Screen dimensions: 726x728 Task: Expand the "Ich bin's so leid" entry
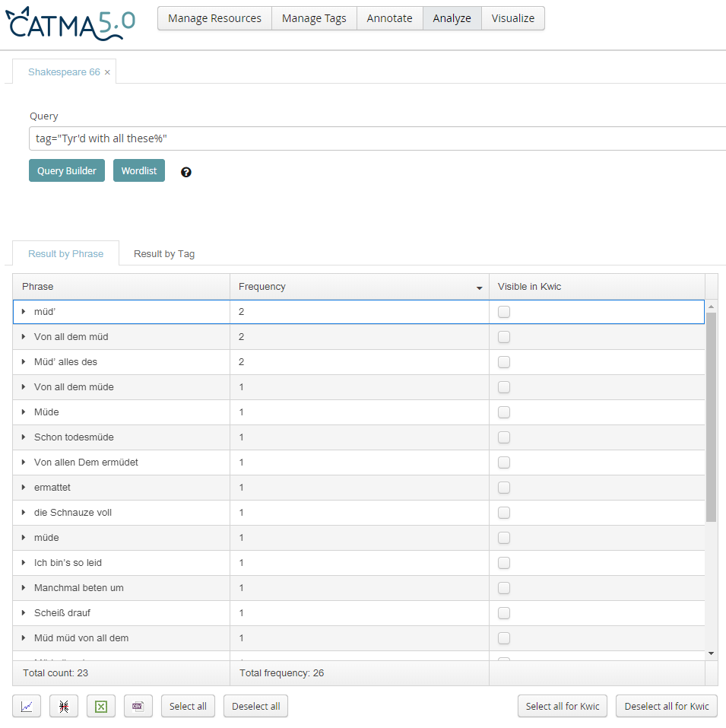[24, 563]
